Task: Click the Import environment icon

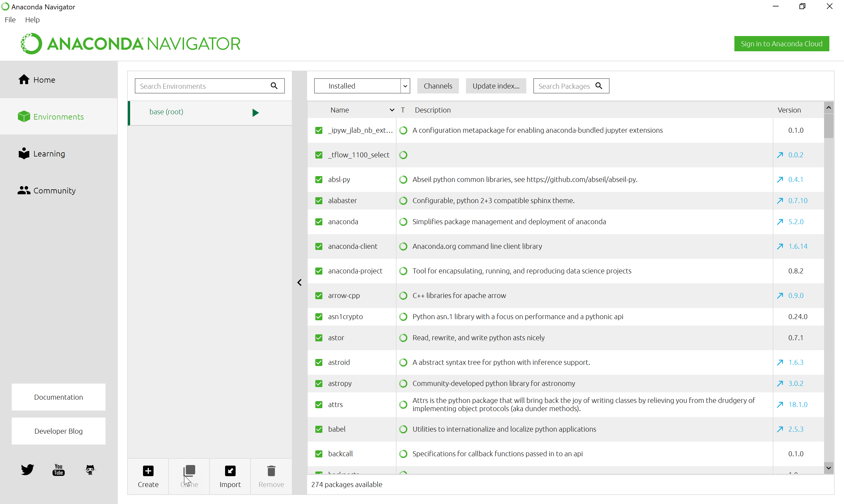Action: [230, 471]
